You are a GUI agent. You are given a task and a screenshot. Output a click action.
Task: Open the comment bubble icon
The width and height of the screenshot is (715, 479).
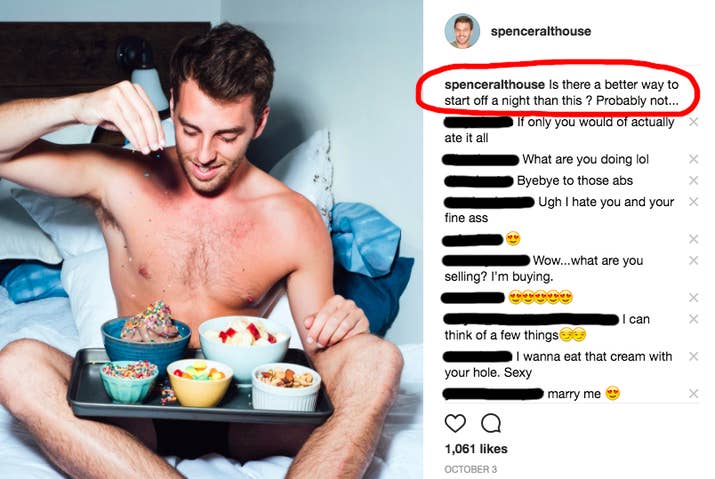click(491, 423)
